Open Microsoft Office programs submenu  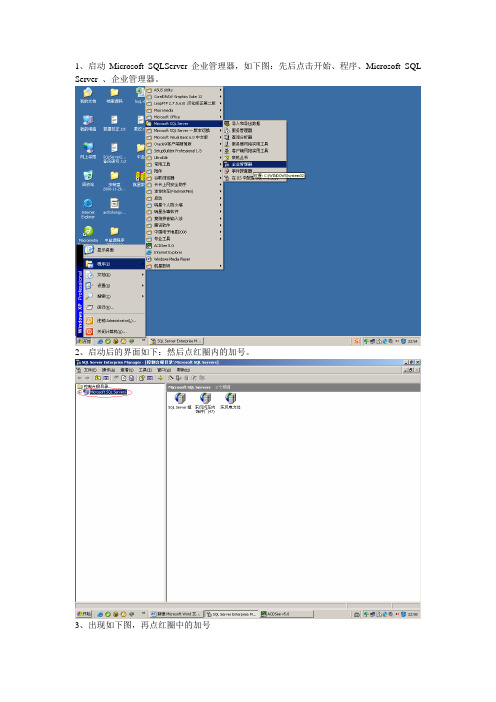[184, 117]
